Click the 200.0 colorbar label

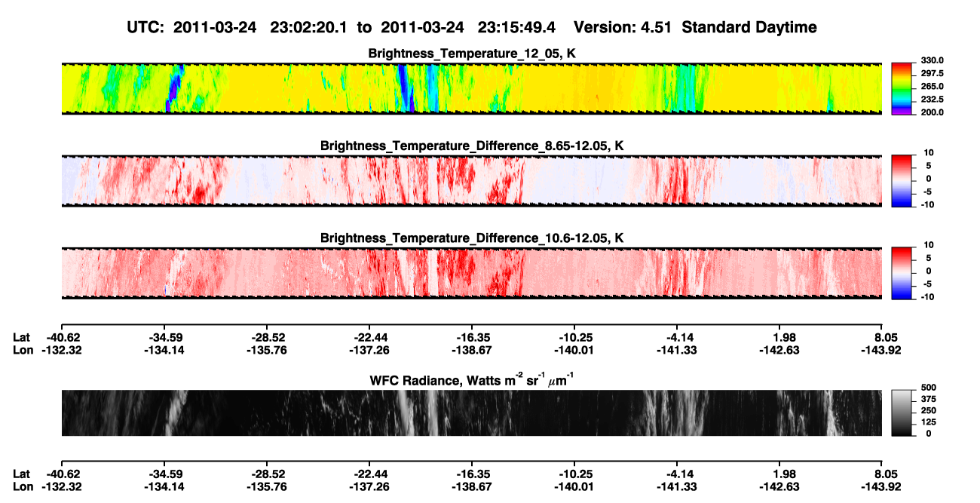pyautogui.click(x=932, y=112)
